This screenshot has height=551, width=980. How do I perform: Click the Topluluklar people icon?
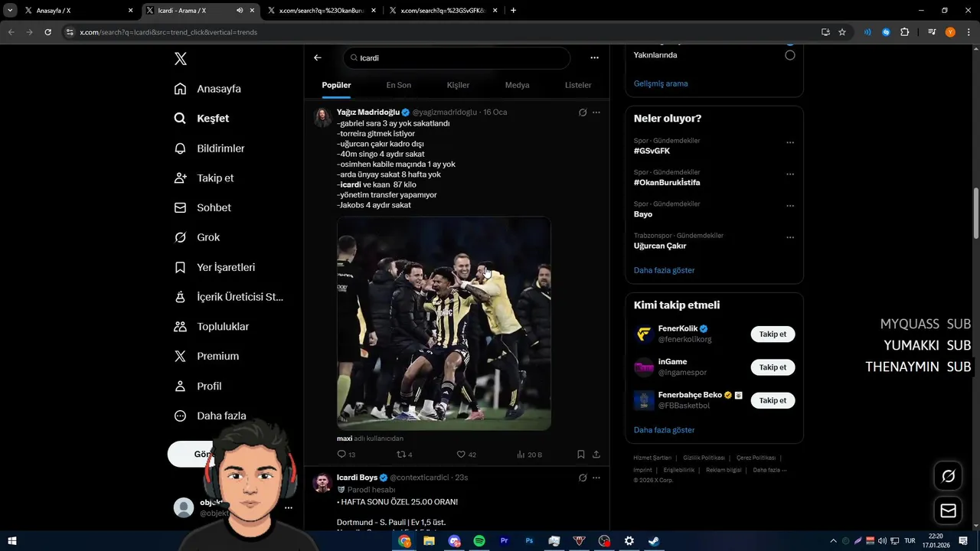[x=180, y=326]
